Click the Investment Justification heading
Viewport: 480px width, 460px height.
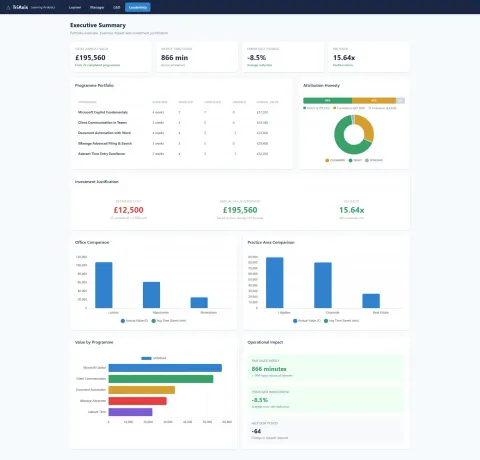coord(97,182)
